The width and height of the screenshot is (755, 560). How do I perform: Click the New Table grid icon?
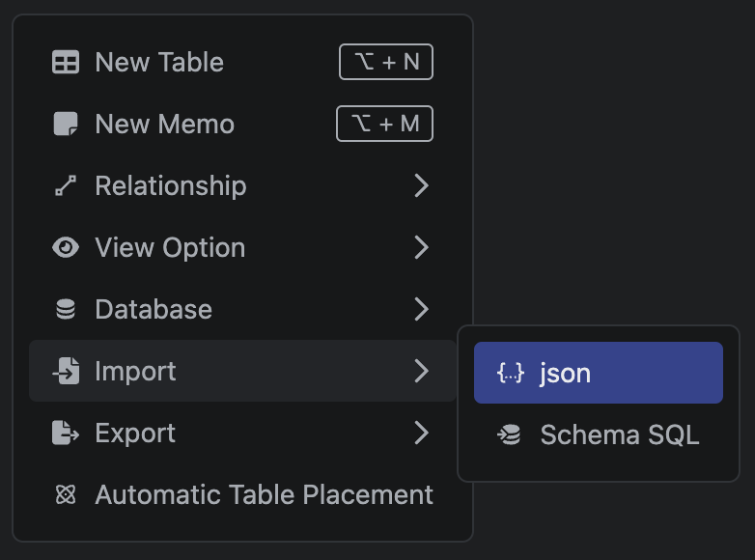coord(66,63)
